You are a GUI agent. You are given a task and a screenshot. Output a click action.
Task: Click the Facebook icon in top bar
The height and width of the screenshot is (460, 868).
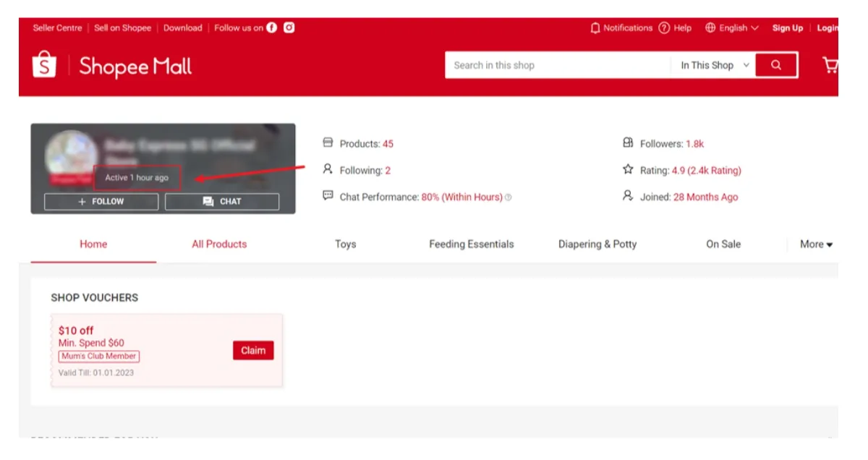point(272,28)
